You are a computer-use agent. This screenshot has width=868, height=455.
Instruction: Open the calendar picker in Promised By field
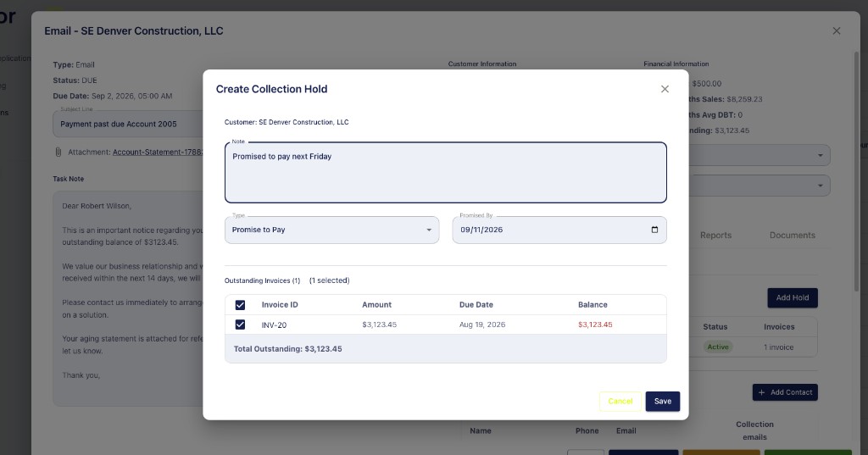[x=655, y=230]
